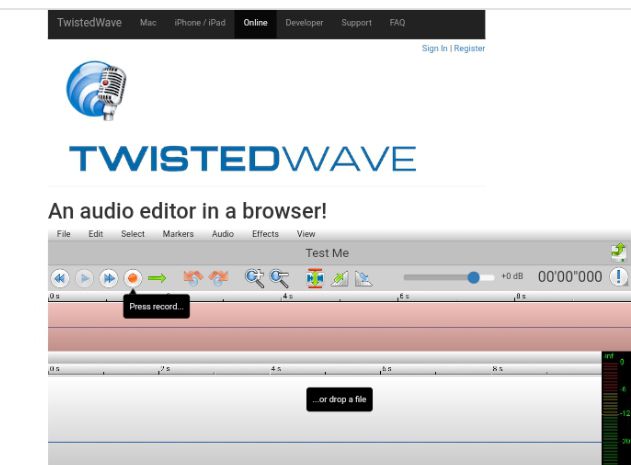631x465 pixels.
Task: Click the crop to selection icon
Action: [315, 278]
